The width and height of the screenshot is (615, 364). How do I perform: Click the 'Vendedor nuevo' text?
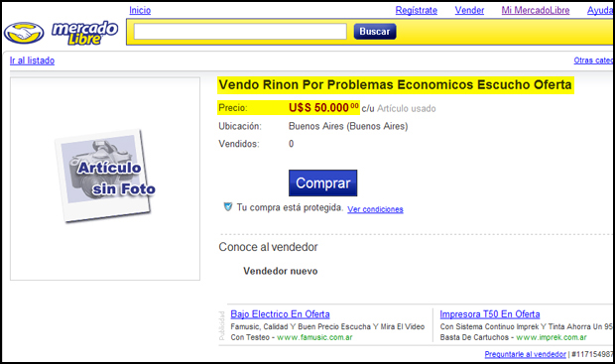click(x=281, y=271)
